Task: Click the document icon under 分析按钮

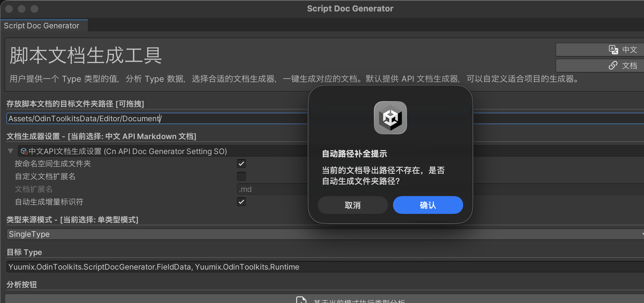Action: point(301,300)
